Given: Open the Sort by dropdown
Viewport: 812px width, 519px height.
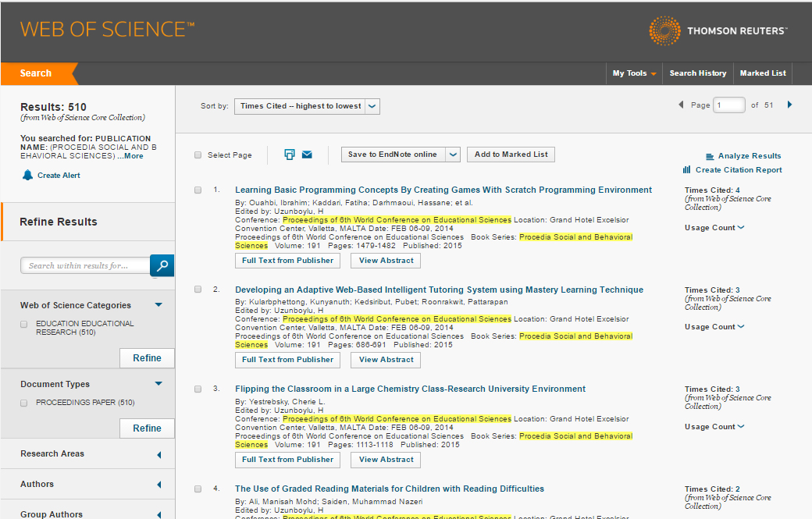Looking at the screenshot, I should coord(307,106).
